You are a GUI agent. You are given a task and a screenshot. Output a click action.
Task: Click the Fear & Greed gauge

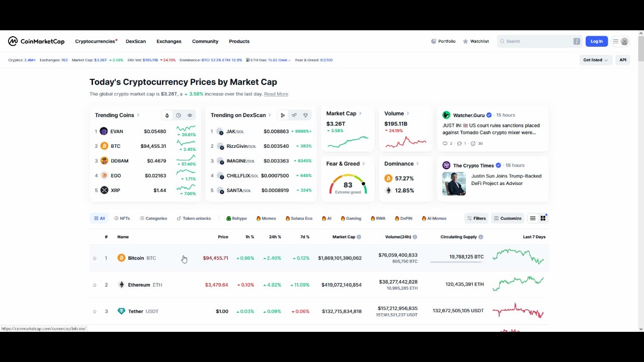coord(348,185)
